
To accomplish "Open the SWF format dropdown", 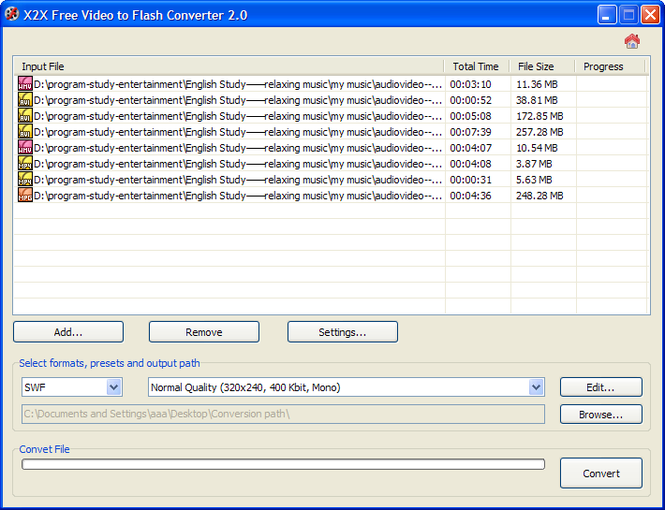I will (x=113, y=387).
